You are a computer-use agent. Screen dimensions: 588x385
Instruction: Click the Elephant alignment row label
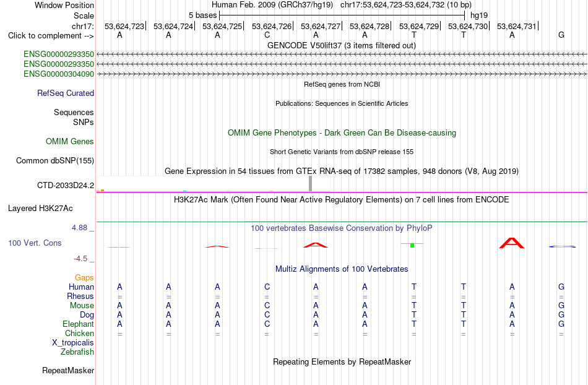(78, 324)
